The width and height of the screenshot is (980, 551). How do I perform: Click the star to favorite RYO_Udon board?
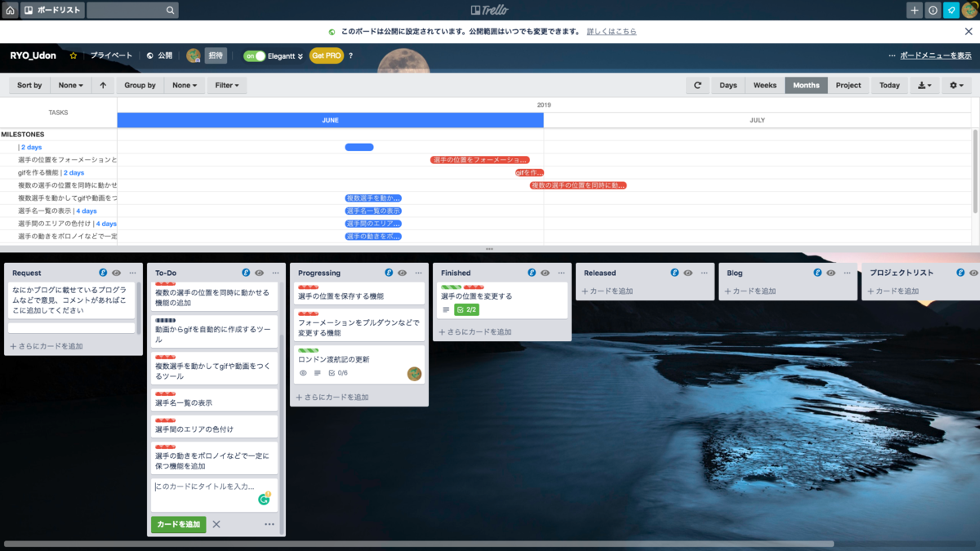coord(72,56)
